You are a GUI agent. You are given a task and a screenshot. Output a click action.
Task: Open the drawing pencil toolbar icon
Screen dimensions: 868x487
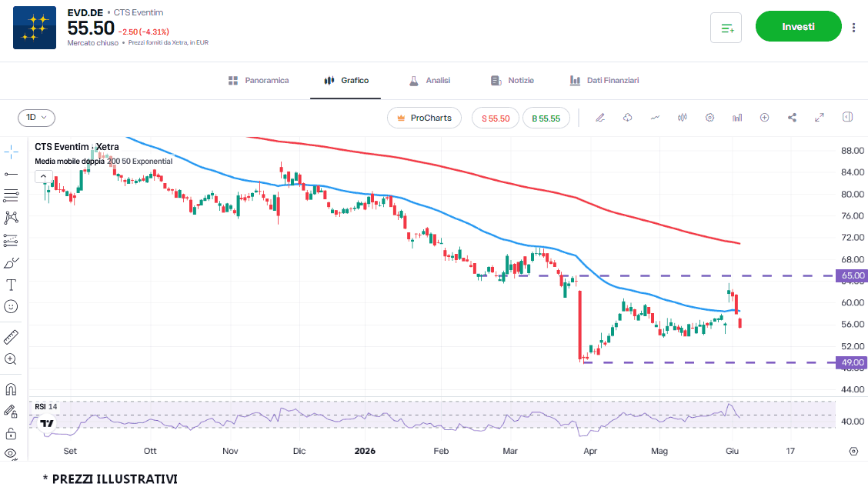[x=600, y=117]
